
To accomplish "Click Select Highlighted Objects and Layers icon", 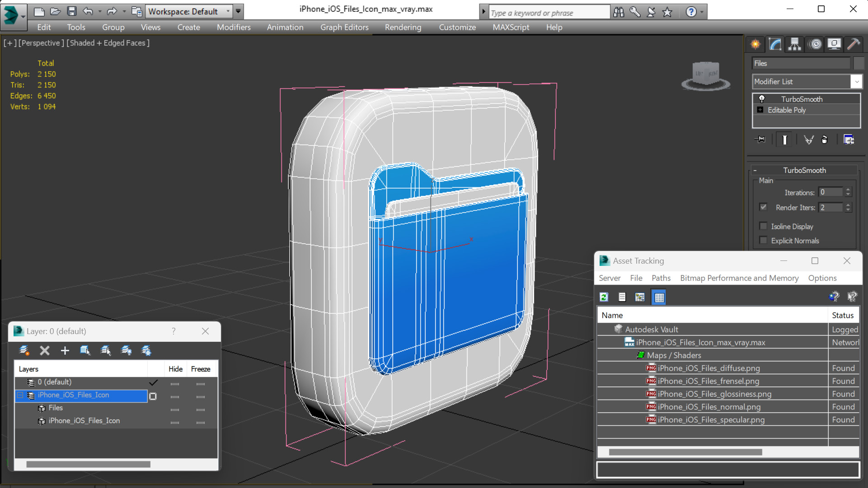I will click(85, 350).
